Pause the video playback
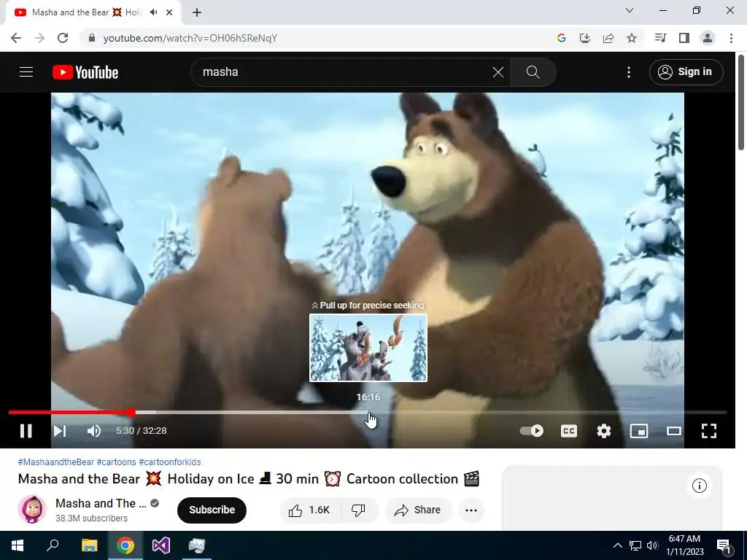The image size is (747, 560). 26,431
